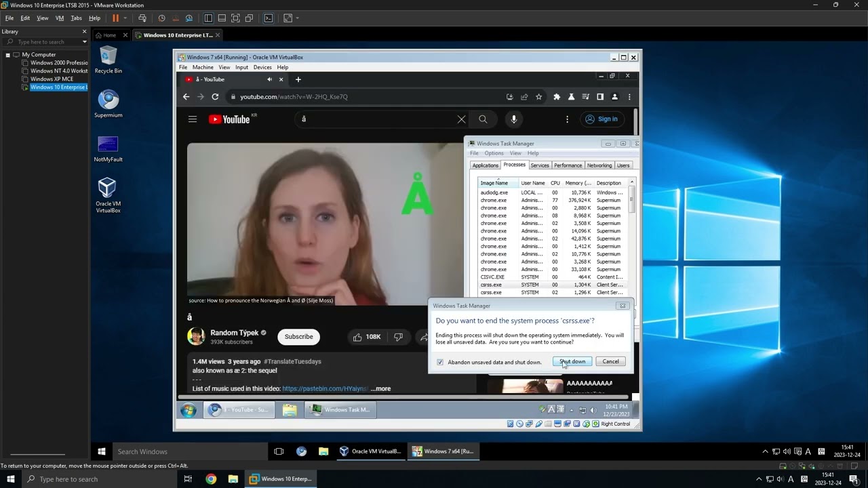Click browser back arrow
Viewport: 868px width, 488px height.
tap(186, 97)
